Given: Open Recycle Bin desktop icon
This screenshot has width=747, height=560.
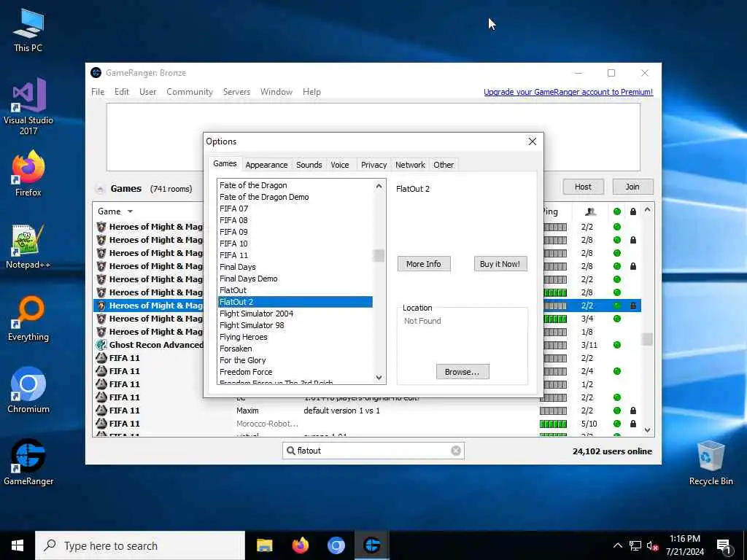Looking at the screenshot, I should [x=711, y=462].
